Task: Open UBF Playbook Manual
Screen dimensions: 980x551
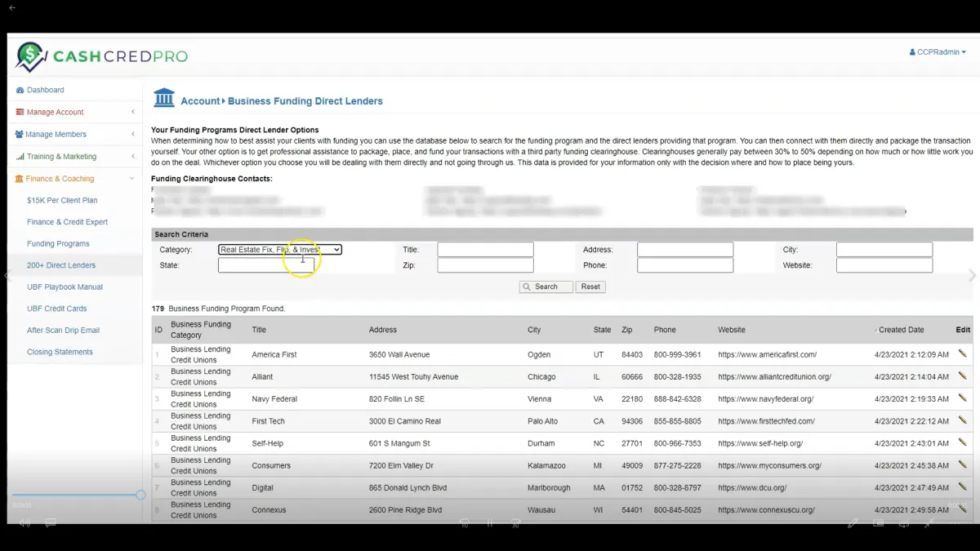Action: [65, 287]
